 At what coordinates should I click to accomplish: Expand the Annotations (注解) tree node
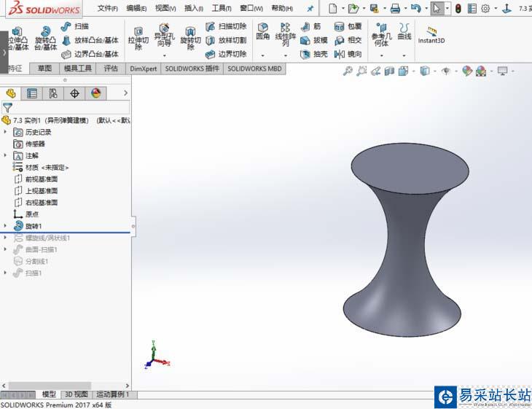pyautogui.click(x=5, y=155)
